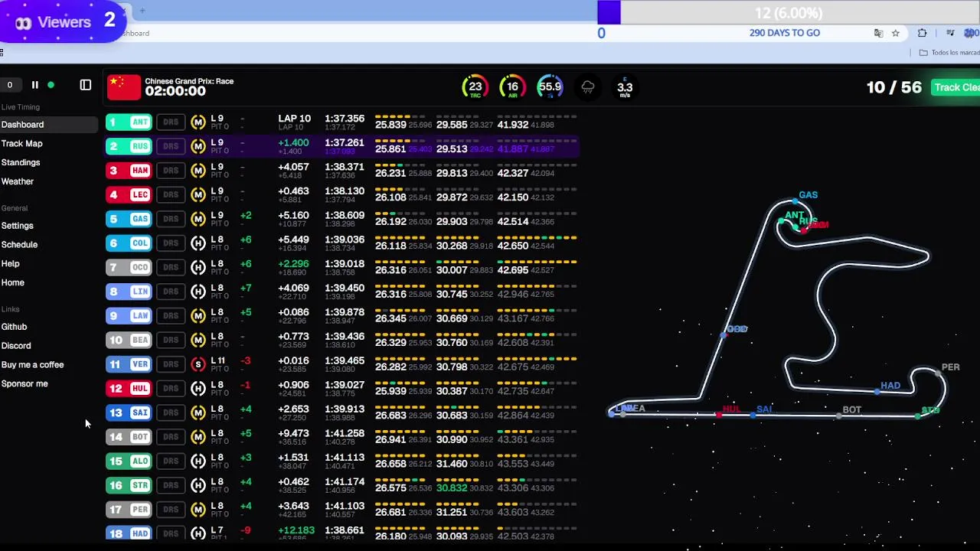
Task: Open the browser extensions puzzle icon
Action: click(x=922, y=33)
